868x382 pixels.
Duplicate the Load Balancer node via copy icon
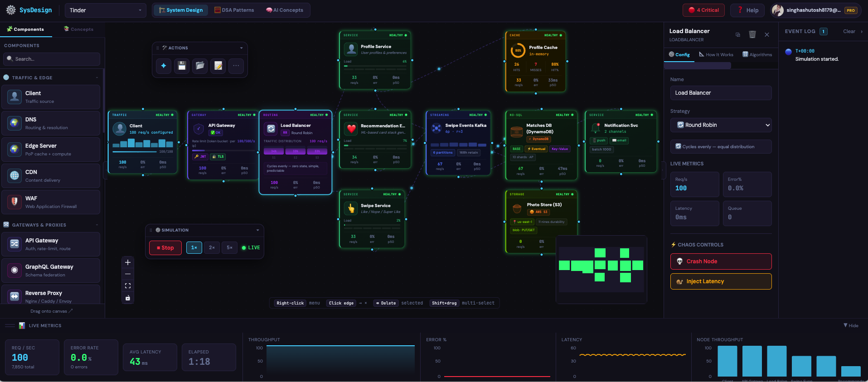(x=738, y=35)
